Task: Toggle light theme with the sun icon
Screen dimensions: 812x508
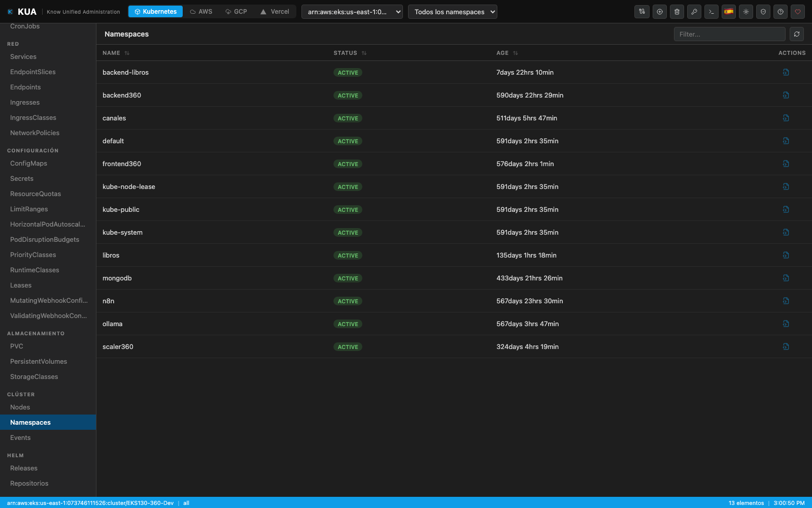Action: click(746, 12)
